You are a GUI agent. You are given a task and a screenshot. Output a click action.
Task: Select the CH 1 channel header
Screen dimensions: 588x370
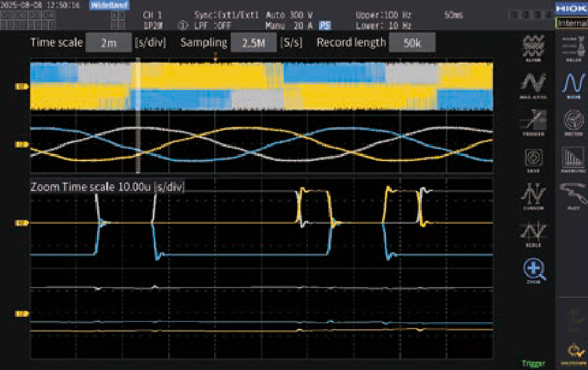pyautogui.click(x=152, y=14)
